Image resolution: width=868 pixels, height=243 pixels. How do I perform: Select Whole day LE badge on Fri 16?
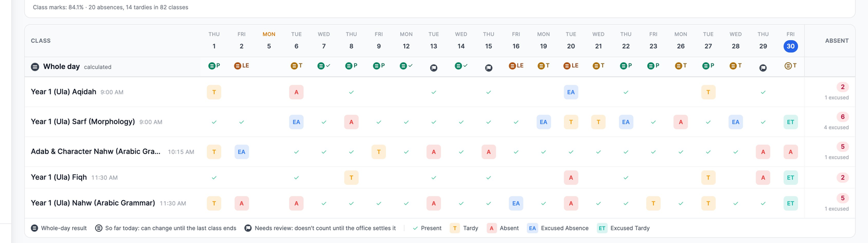[516, 66]
